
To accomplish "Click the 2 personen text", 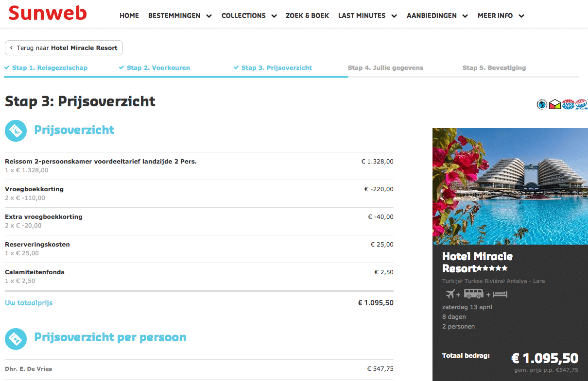I will 458,327.
